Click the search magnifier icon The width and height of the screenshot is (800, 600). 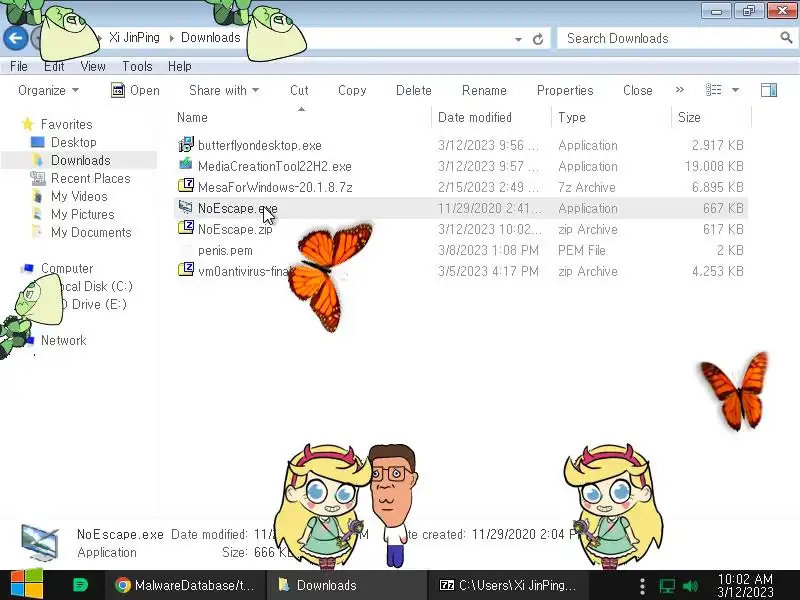tap(786, 37)
